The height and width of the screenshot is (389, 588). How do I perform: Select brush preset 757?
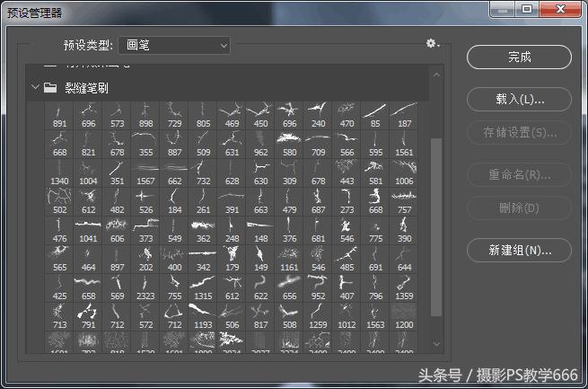click(404, 202)
